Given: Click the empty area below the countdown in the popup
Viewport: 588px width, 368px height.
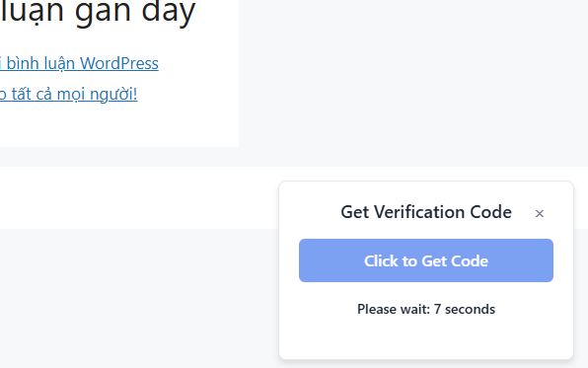Looking at the screenshot, I should coord(426,337).
